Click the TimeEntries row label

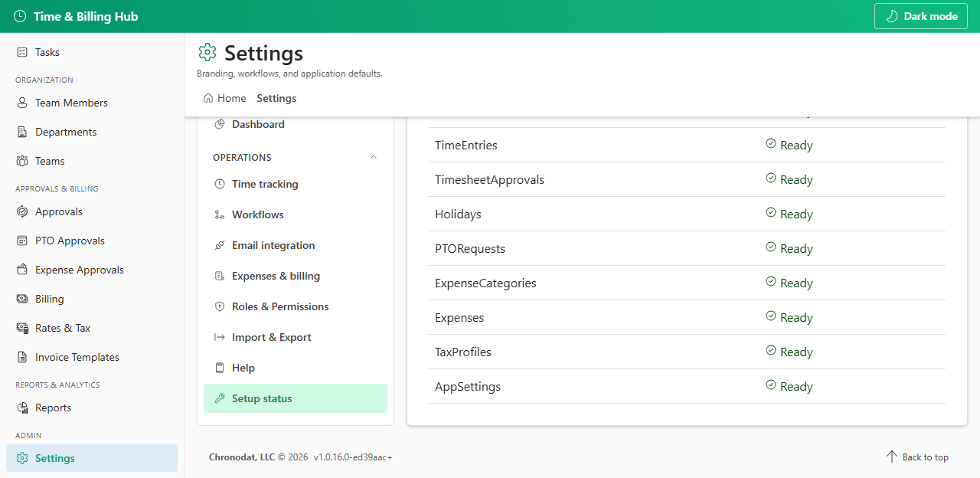coord(466,145)
